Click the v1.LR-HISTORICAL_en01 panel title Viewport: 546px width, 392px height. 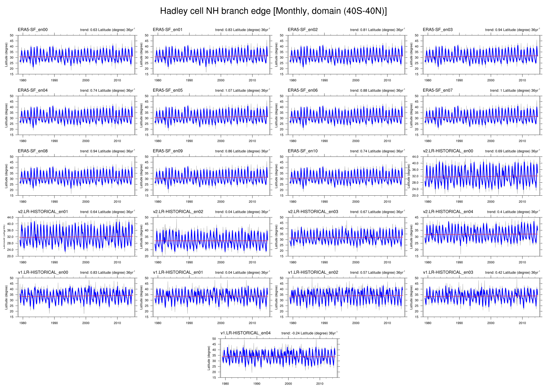[x=178, y=272]
